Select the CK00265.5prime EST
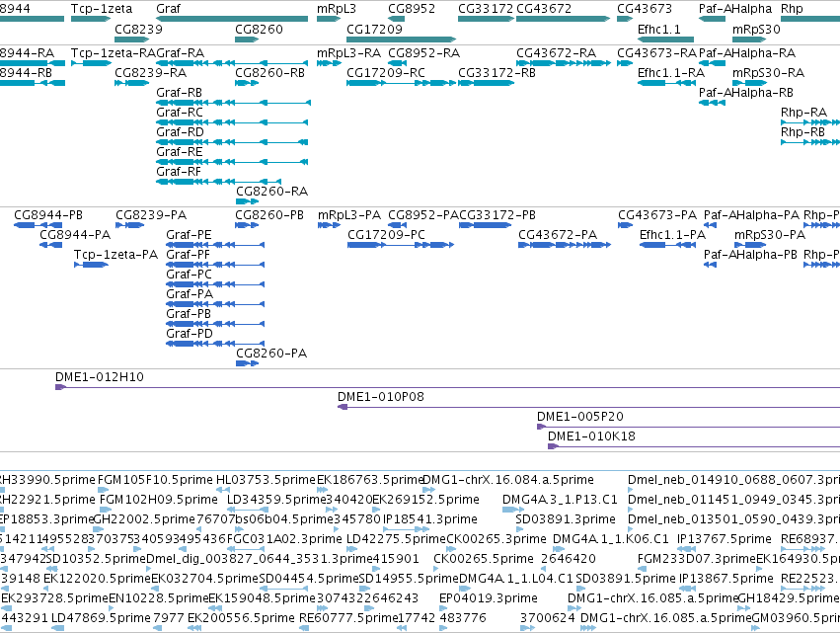Screen dimensions: 840x633 [x=438, y=569]
